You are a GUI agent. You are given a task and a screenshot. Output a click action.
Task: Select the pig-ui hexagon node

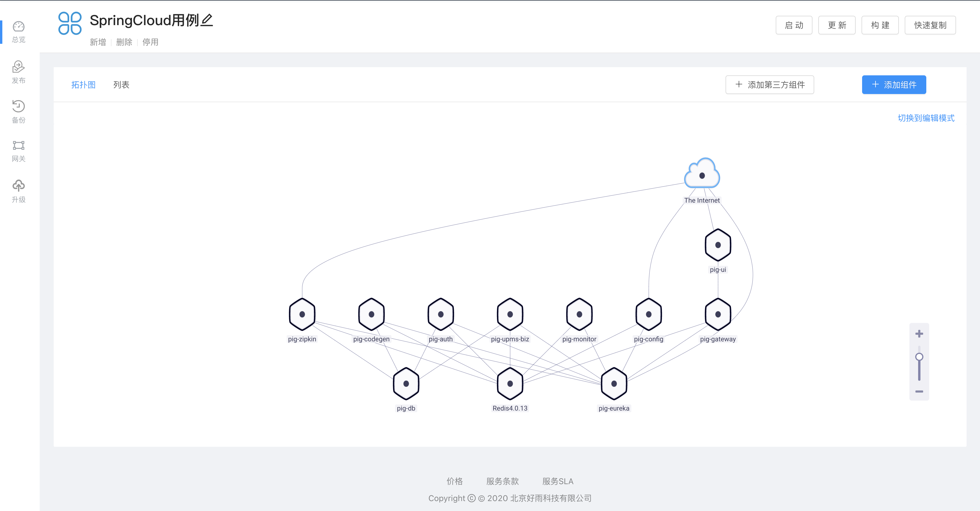718,245
